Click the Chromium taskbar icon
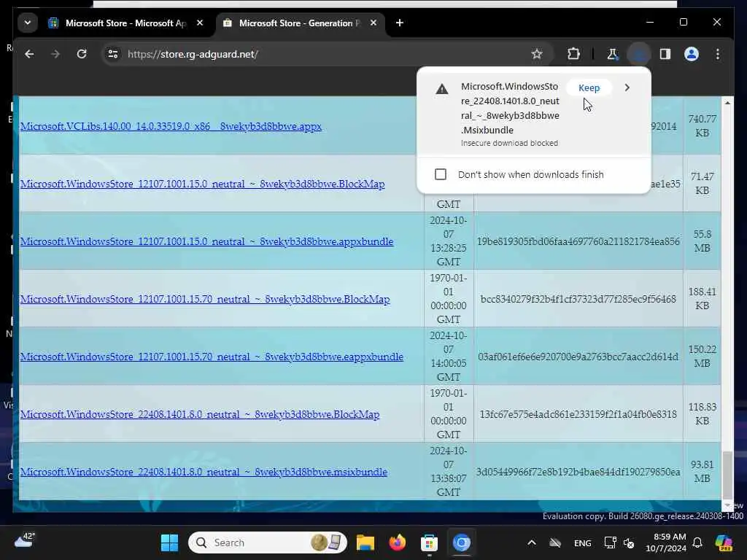 pyautogui.click(x=461, y=542)
